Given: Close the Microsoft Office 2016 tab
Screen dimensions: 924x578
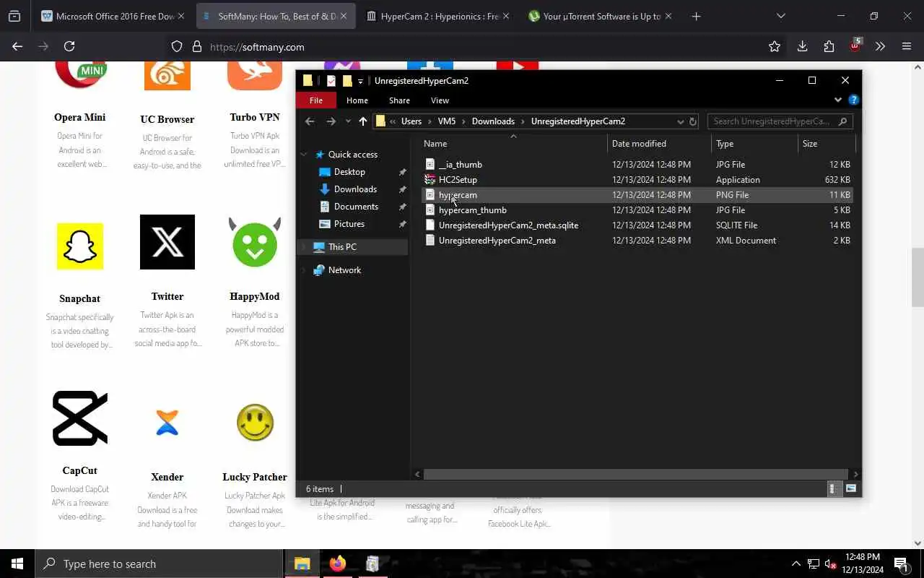Looking at the screenshot, I should click(180, 16).
